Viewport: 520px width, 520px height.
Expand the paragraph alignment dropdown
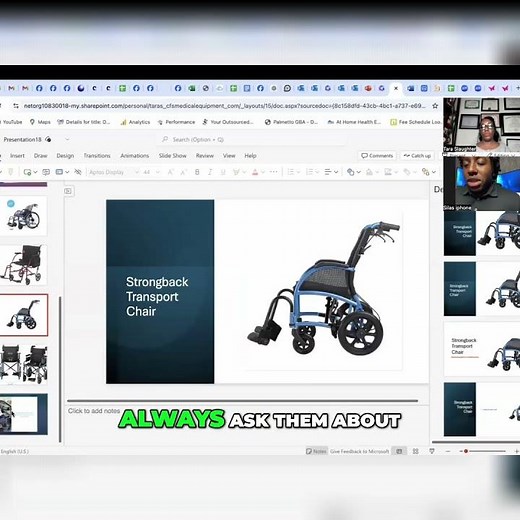coord(331,172)
